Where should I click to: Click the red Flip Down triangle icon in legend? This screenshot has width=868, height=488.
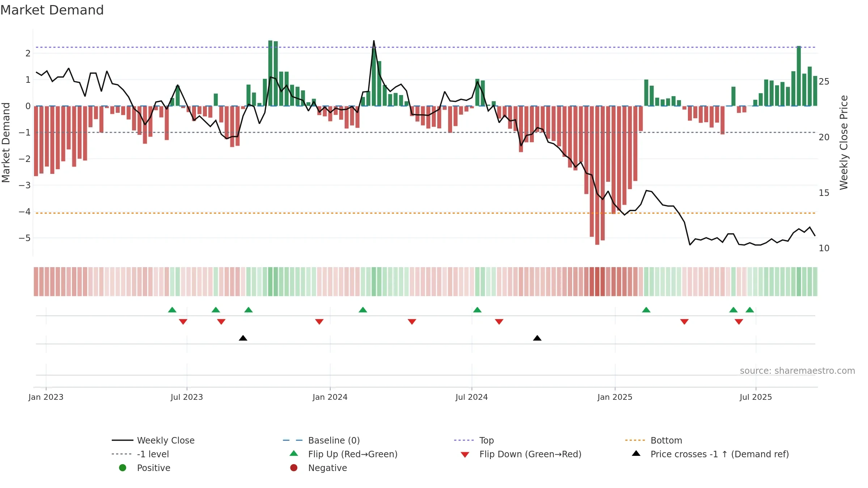(x=465, y=455)
